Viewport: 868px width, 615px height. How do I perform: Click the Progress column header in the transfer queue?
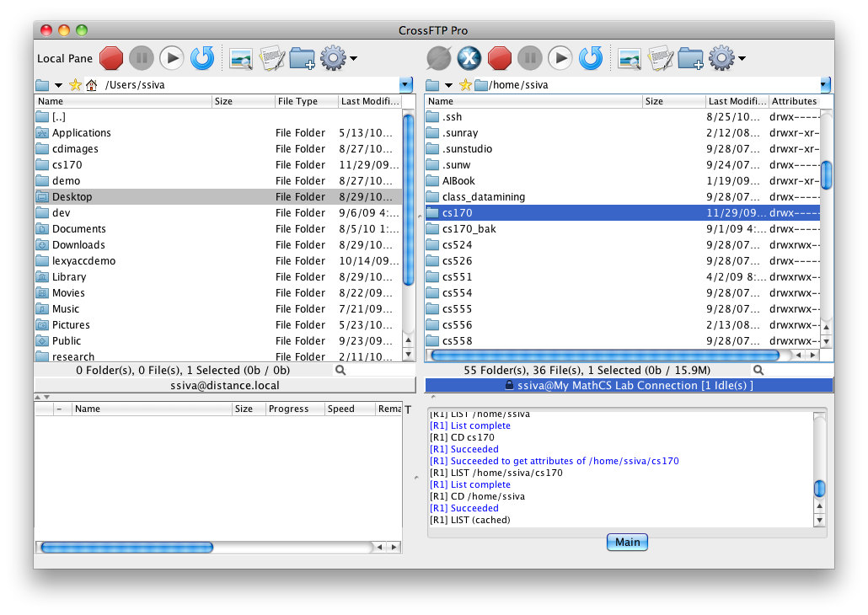click(294, 409)
